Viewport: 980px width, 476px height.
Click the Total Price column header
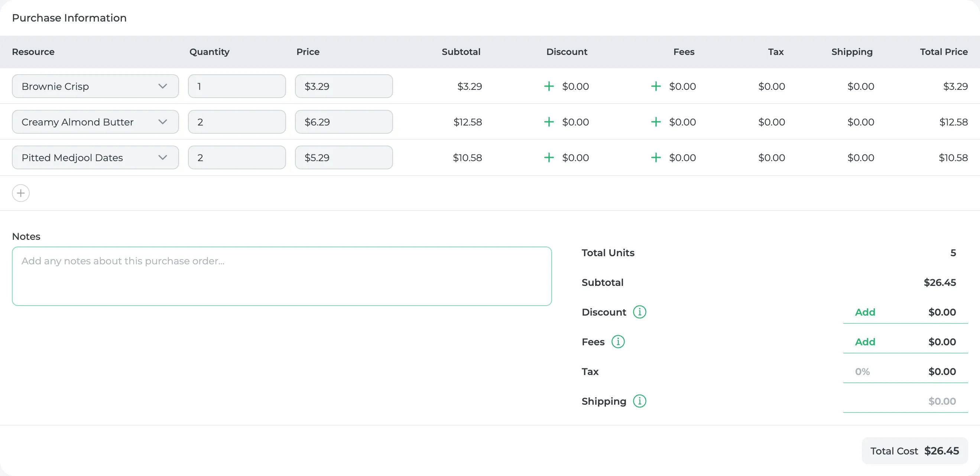[x=944, y=52]
